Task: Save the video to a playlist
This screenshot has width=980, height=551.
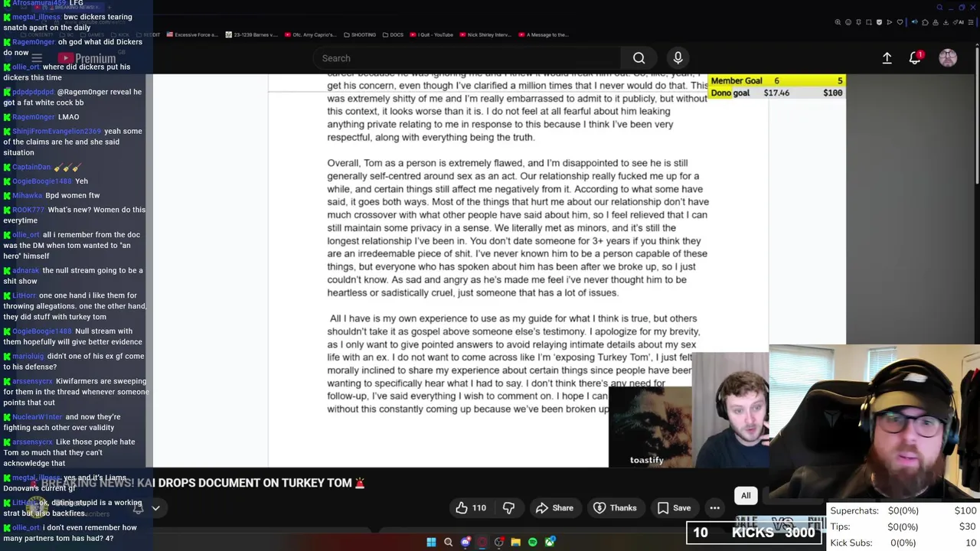Action: coord(674,507)
